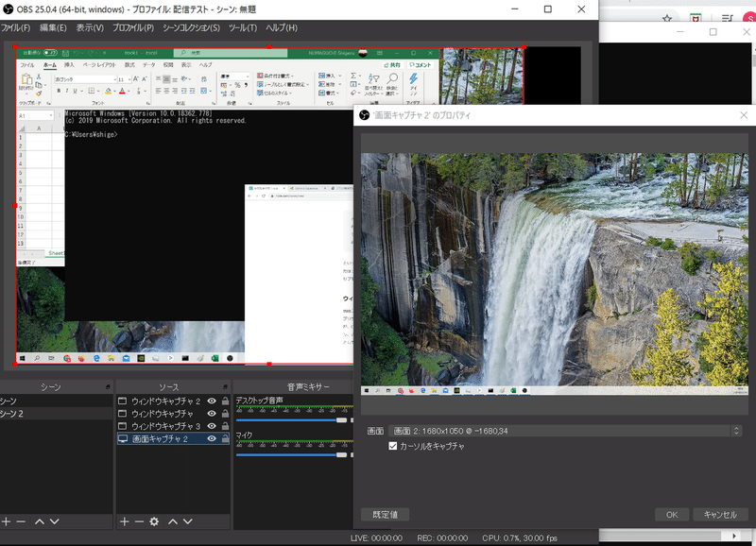Click the キャンセル button
Viewport: 756px width, 546px height.
(720, 515)
